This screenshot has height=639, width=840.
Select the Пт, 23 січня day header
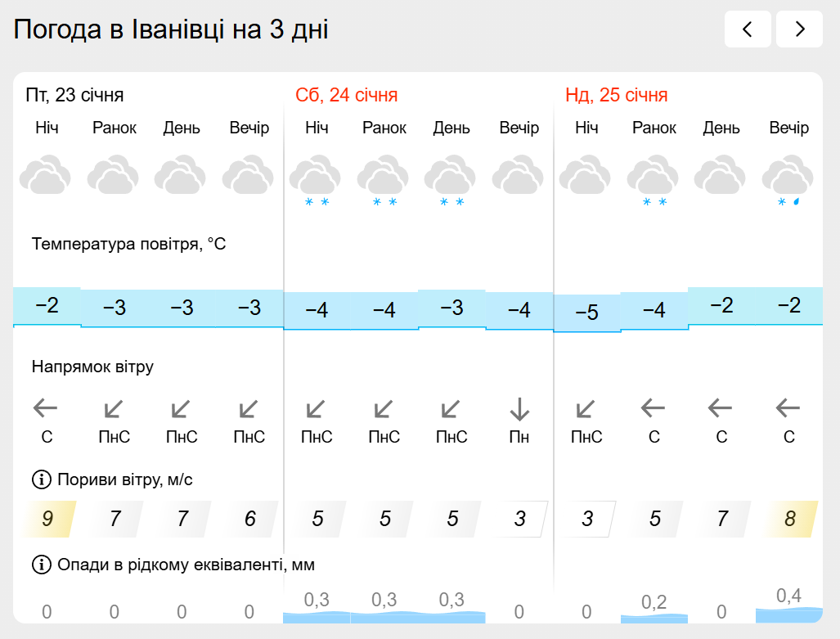tap(74, 96)
